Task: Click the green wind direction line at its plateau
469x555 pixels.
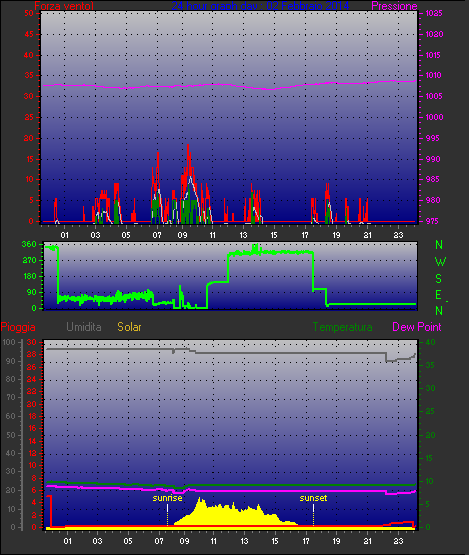Action: click(271, 252)
